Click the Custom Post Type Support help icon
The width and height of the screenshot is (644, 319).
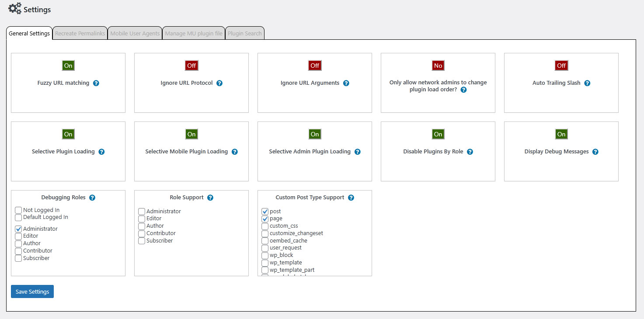351,198
